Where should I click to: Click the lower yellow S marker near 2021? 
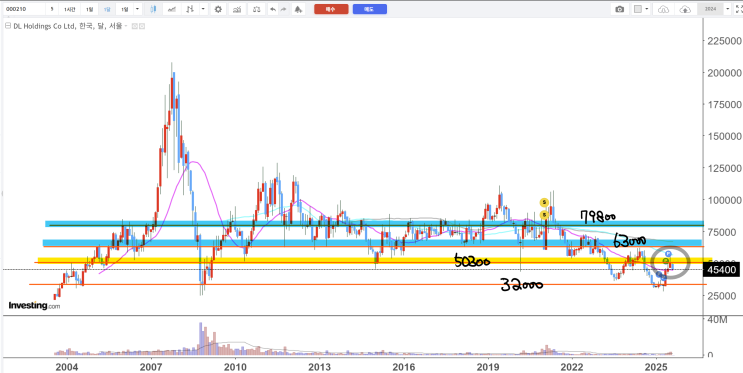tap(544, 215)
